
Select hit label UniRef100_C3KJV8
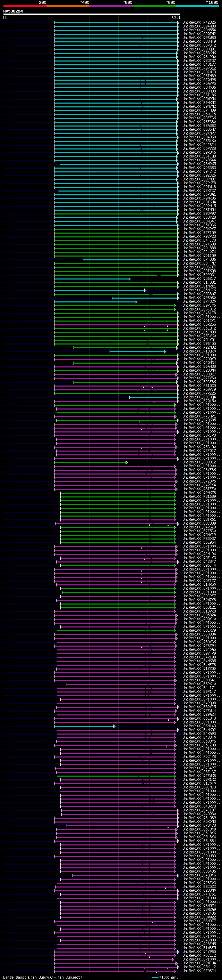199,435
